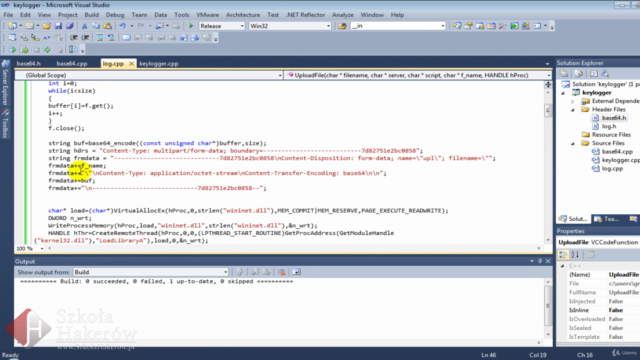The width and height of the screenshot is (640, 360).
Task: Close the log.cpp tab
Action: (x=131, y=64)
